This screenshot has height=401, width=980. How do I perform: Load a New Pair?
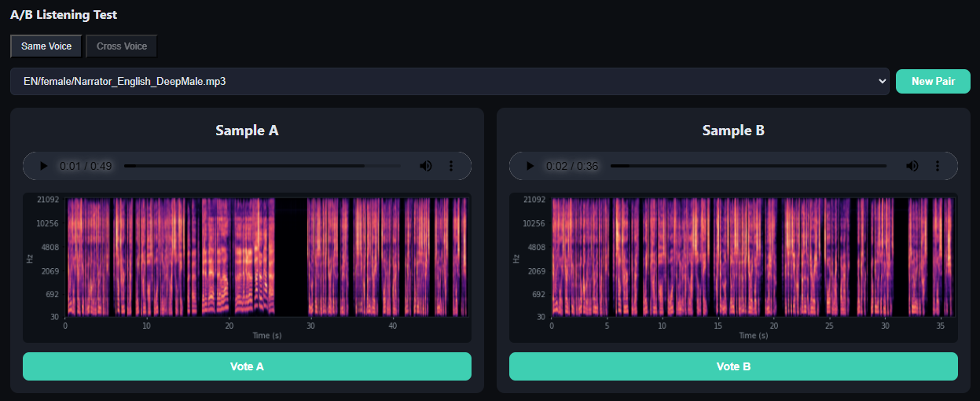[933, 81]
